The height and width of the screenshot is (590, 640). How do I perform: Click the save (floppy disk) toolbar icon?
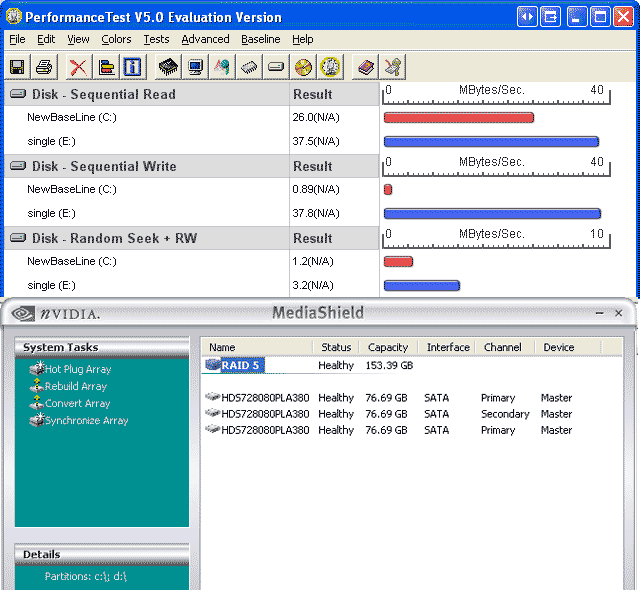(17, 67)
